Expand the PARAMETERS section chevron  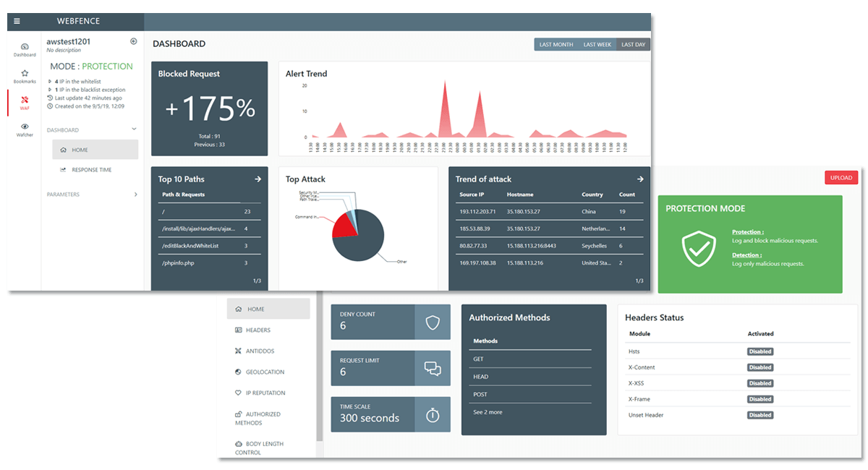135,195
